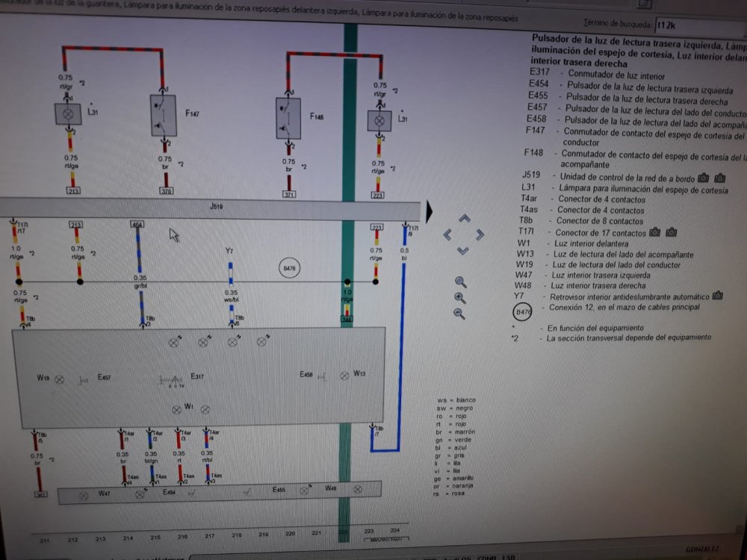The height and width of the screenshot is (560, 747).
Task: Click the pan left arrow
Action: pyautogui.click(x=447, y=234)
